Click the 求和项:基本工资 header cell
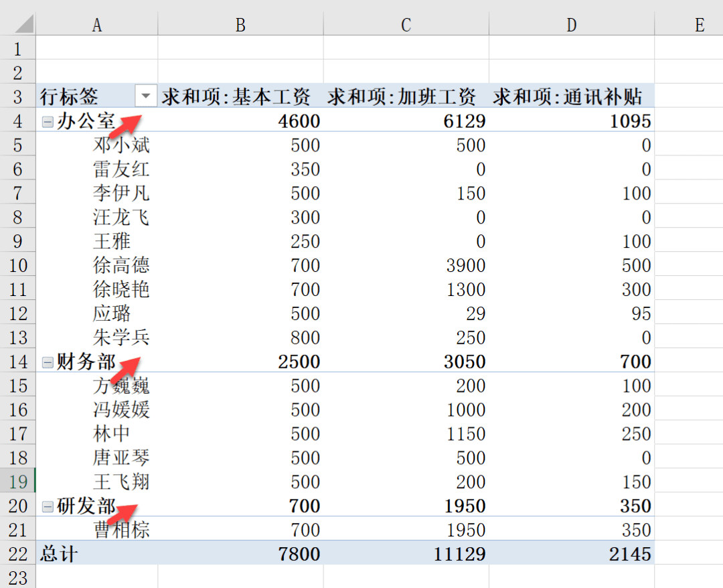The width and height of the screenshot is (723, 588). (x=241, y=96)
